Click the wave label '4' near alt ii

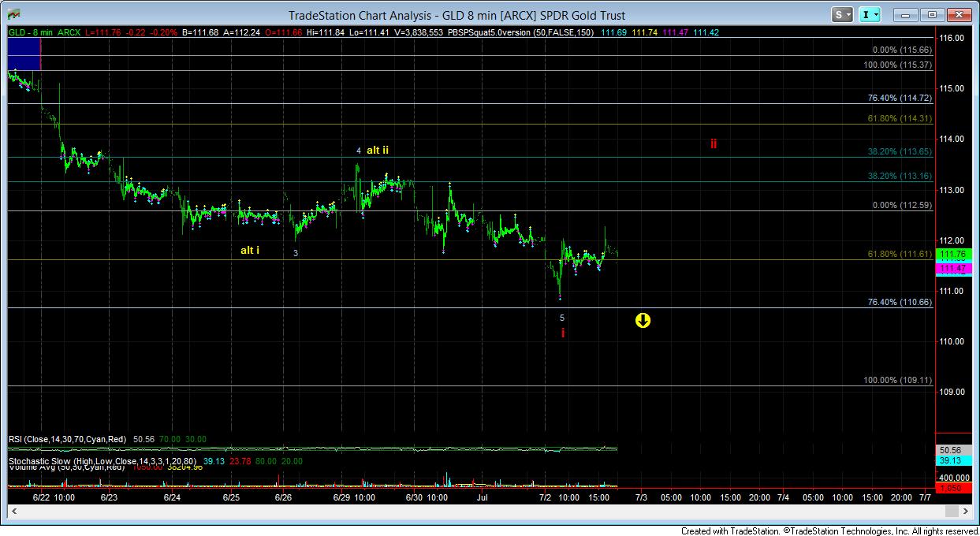tap(359, 151)
